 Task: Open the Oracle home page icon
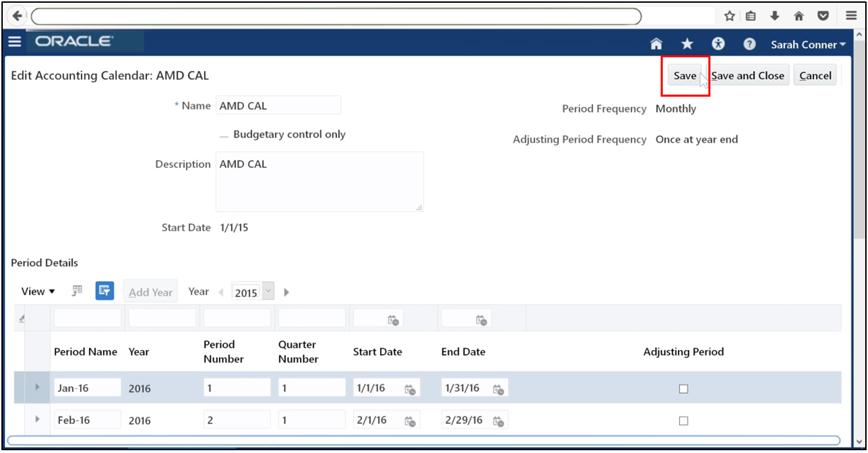click(655, 44)
